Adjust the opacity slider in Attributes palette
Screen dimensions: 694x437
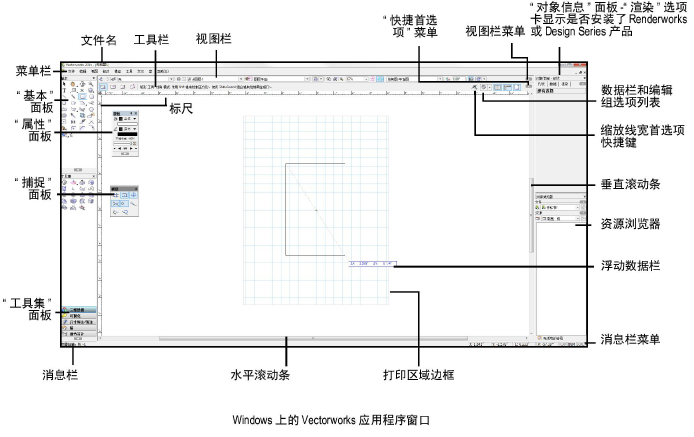coord(122,143)
